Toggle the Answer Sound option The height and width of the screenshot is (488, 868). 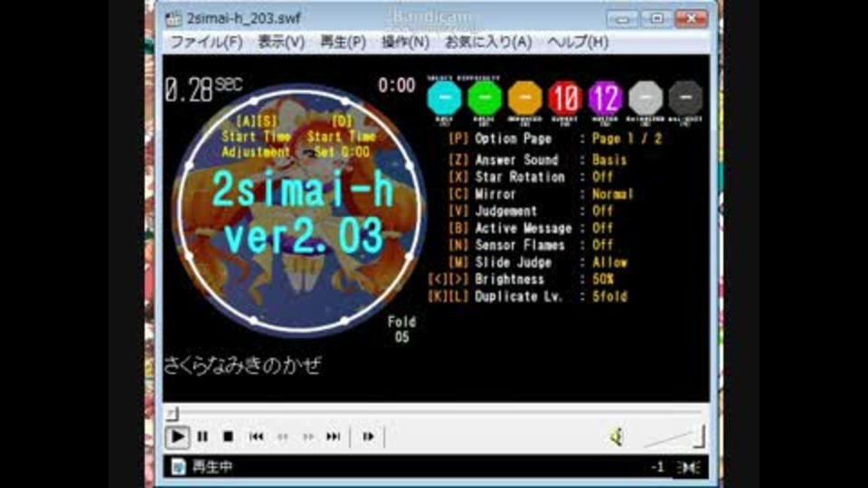(x=537, y=161)
